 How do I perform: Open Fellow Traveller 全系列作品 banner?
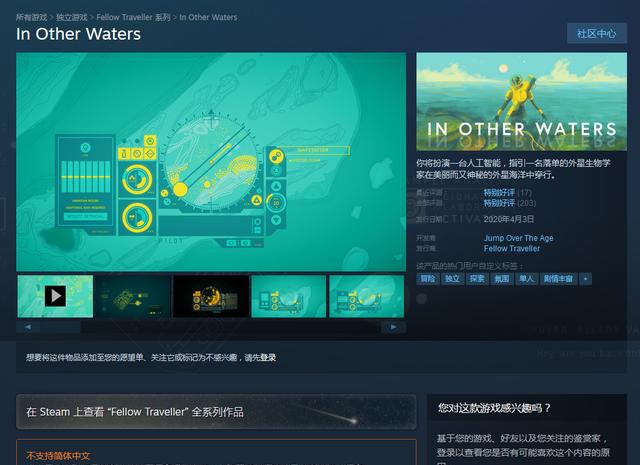[x=216, y=412]
